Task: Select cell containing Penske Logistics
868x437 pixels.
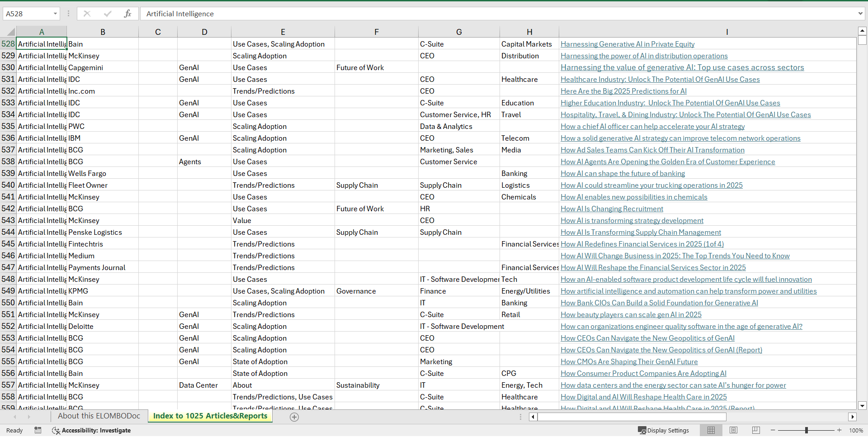Action: (103, 232)
